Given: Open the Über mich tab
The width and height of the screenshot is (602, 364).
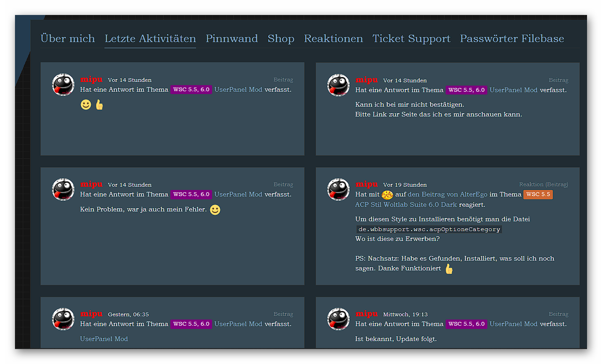Looking at the screenshot, I should tap(67, 39).
